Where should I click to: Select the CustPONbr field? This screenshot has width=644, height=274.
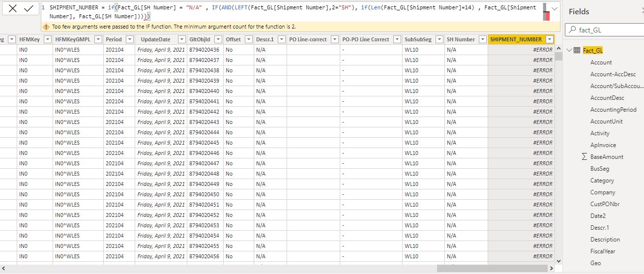[x=605, y=204]
